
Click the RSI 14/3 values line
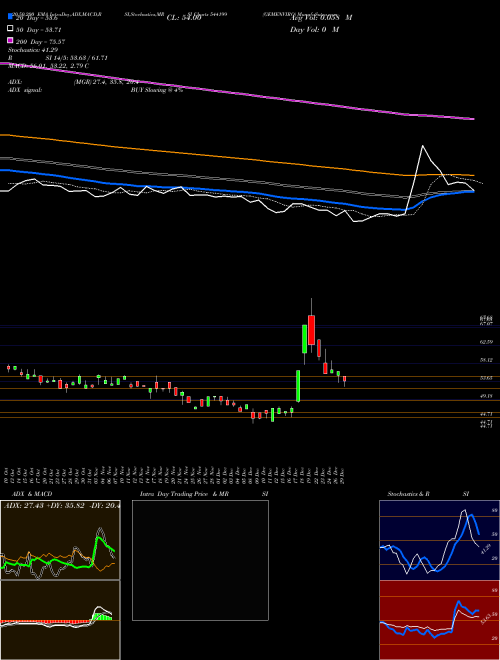click(58, 58)
